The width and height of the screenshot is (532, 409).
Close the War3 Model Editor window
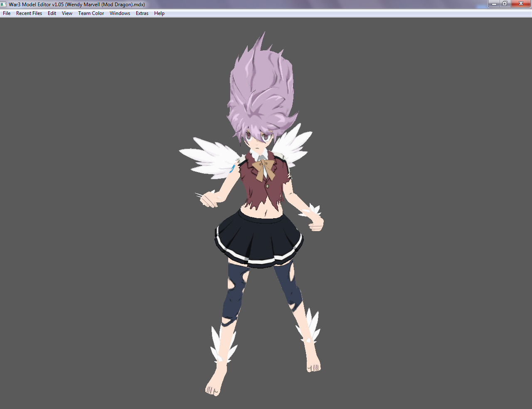click(x=521, y=4)
